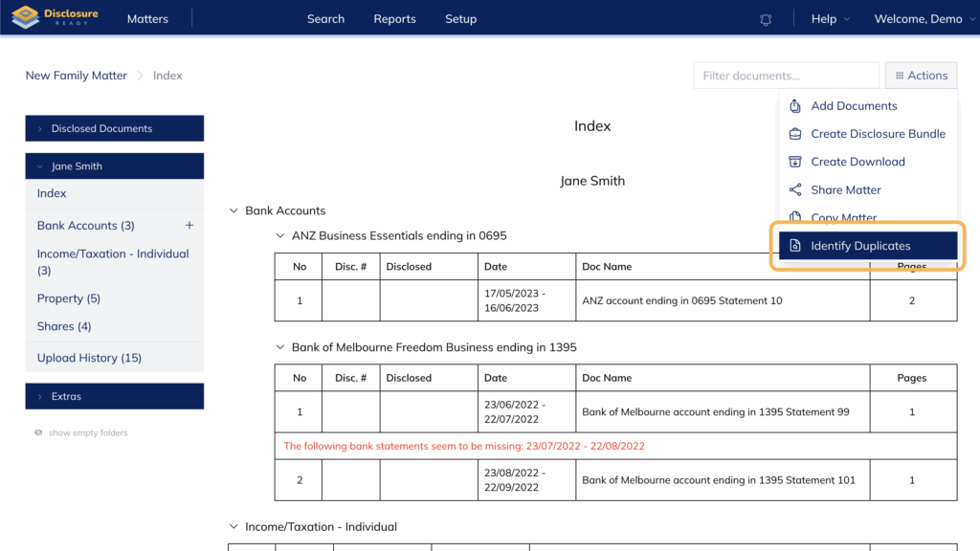The image size is (980, 551).
Task: Open New Family Matter breadcrumb link
Action: pos(77,76)
